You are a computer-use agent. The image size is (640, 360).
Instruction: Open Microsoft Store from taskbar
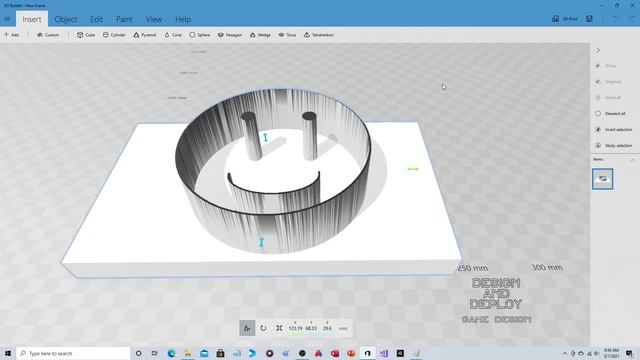(x=220, y=353)
